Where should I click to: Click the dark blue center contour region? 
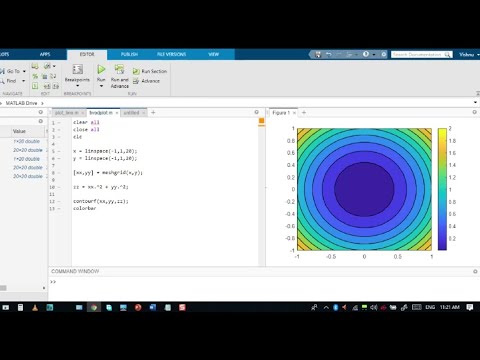tap(364, 189)
